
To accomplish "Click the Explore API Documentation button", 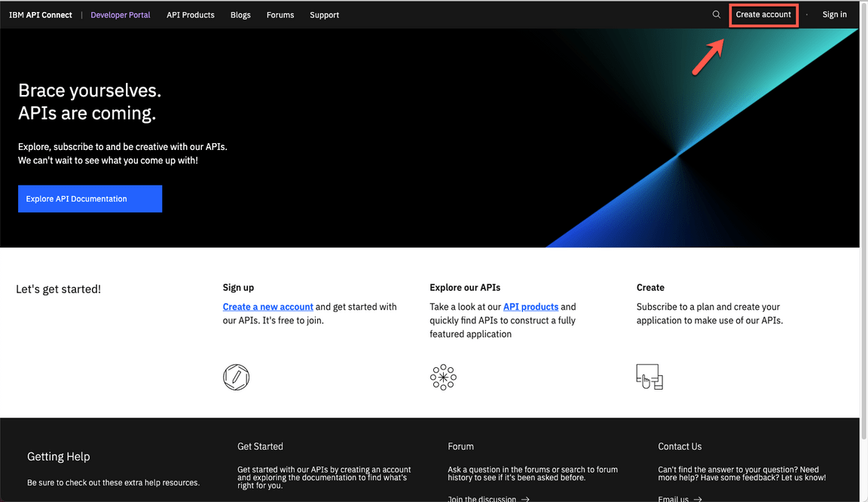I will (x=90, y=199).
